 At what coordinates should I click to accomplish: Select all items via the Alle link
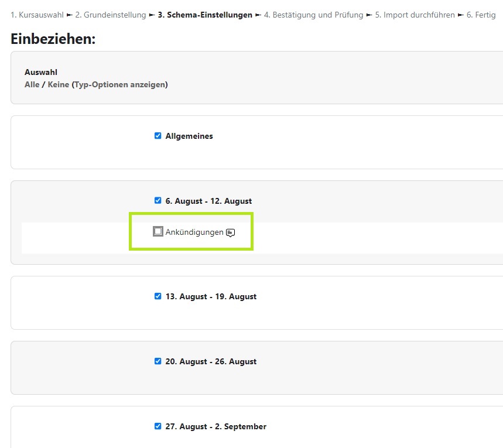tap(32, 84)
